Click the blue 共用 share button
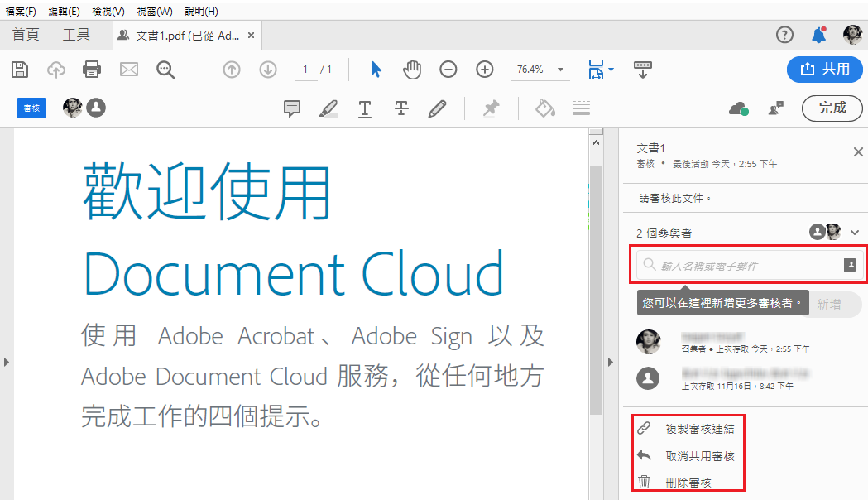Screen dimensions: 868x500 point(824,70)
